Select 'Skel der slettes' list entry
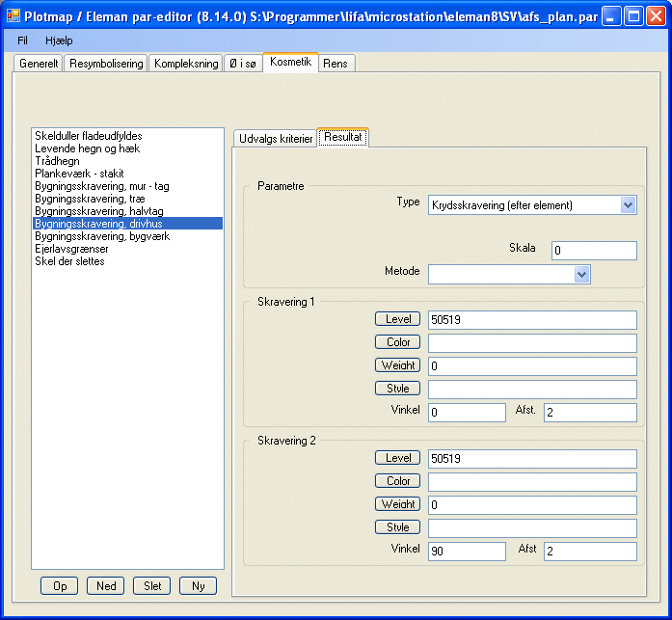The image size is (672, 620). tap(127, 261)
